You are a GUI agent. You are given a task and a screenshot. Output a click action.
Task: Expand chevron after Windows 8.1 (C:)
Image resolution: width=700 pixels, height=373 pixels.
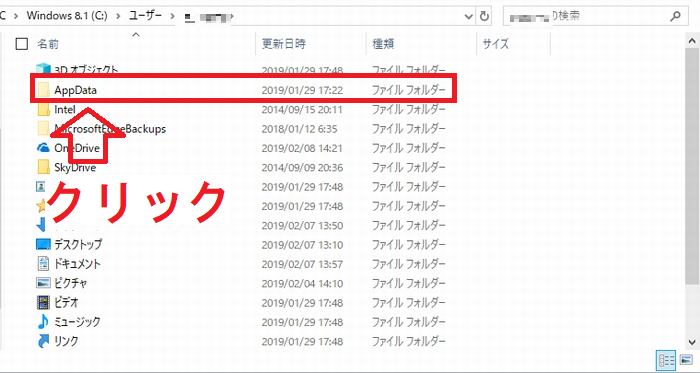[119, 16]
